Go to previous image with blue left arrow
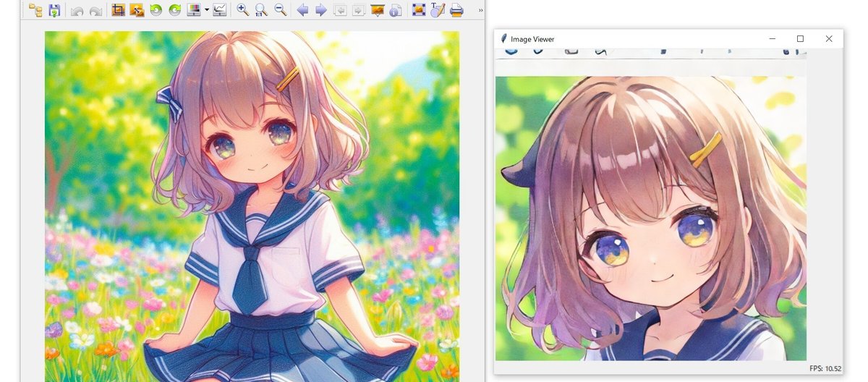868x382 pixels. (303, 10)
